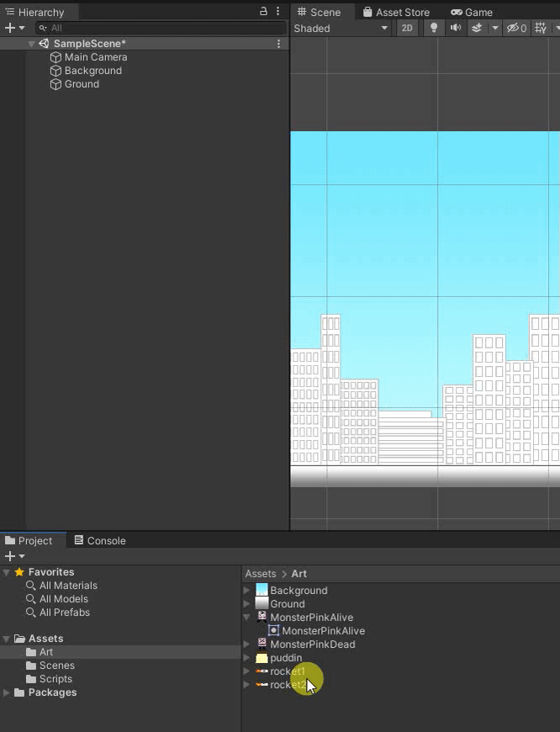Open the Console tab
This screenshot has width=560, height=732.
click(x=99, y=540)
